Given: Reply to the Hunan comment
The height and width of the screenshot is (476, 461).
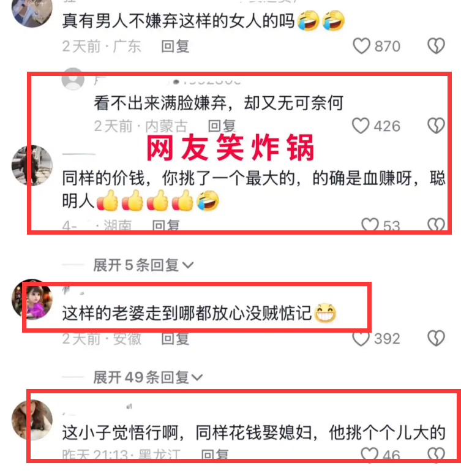Looking at the screenshot, I should pyautogui.click(x=165, y=225).
